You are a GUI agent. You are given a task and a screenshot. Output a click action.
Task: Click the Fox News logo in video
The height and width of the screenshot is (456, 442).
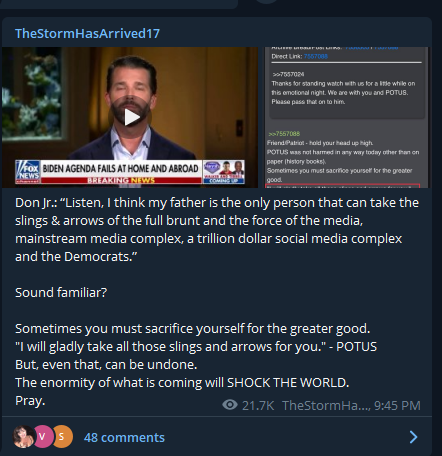point(28,172)
